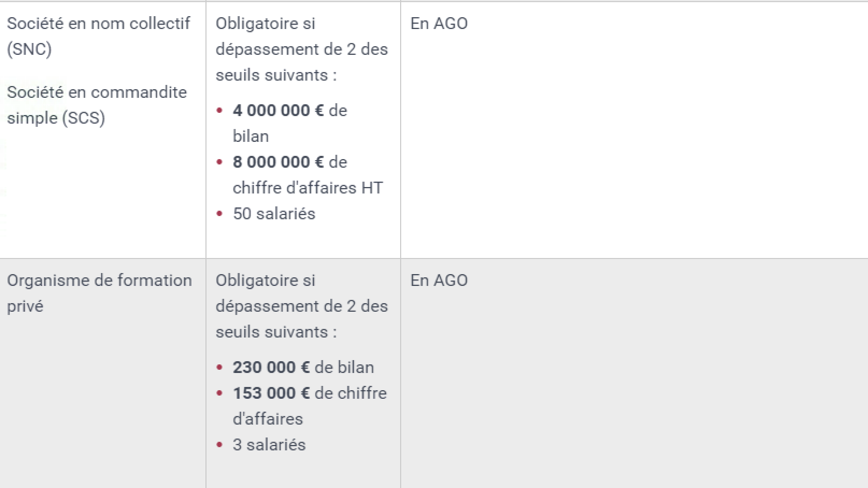Viewport: 868px width, 488px height.
Task: Click the '50 salariés' list item
Action: point(274,213)
